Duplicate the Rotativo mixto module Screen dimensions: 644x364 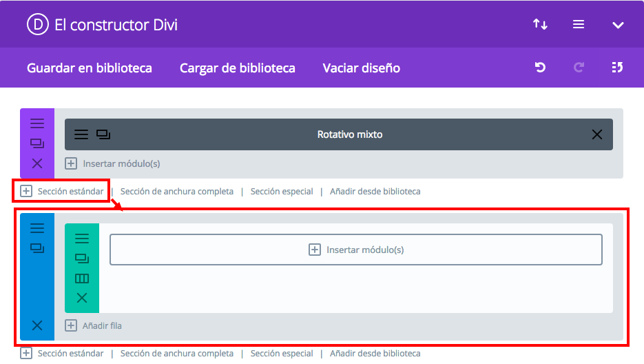pos(103,134)
